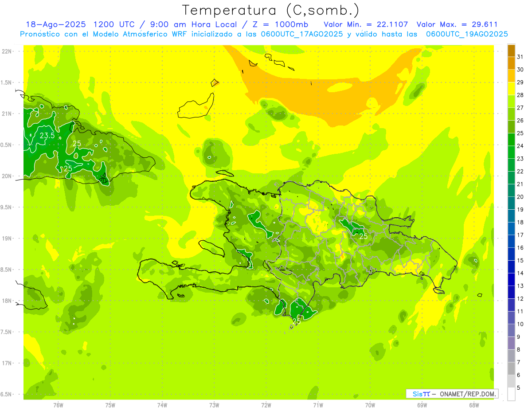Click the "8.5N" latitude tick label
This screenshot has width=532, height=411.
click(x=7, y=270)
